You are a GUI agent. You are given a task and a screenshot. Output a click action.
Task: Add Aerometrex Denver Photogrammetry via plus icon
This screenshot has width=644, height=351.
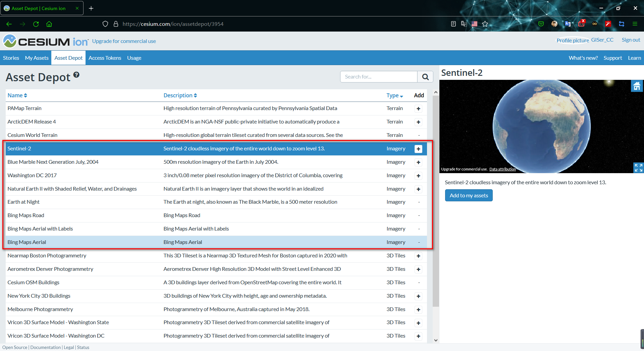pyautogui.click(x=418, y=269)
